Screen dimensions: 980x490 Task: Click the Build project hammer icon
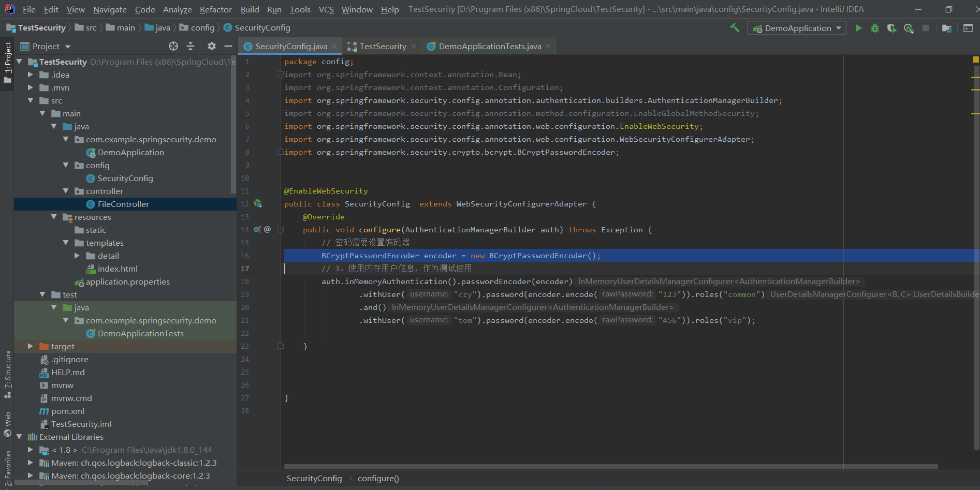(x=735, y=28)
